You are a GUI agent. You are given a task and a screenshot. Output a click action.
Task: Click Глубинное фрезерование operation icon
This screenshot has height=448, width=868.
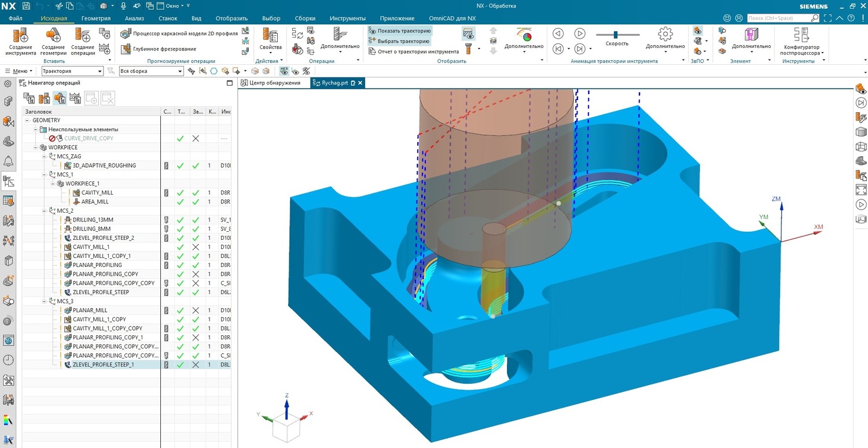tap(126, 49)
